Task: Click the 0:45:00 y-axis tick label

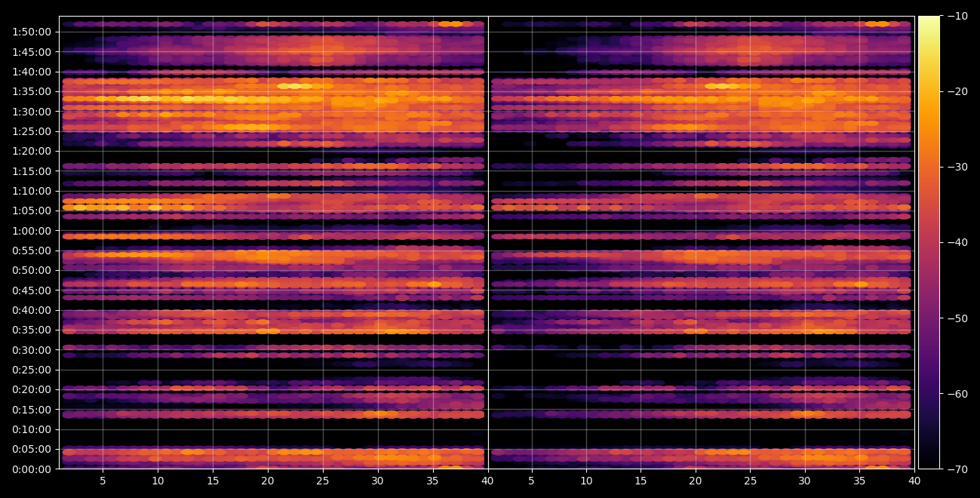Action: [x=32, y=290]
